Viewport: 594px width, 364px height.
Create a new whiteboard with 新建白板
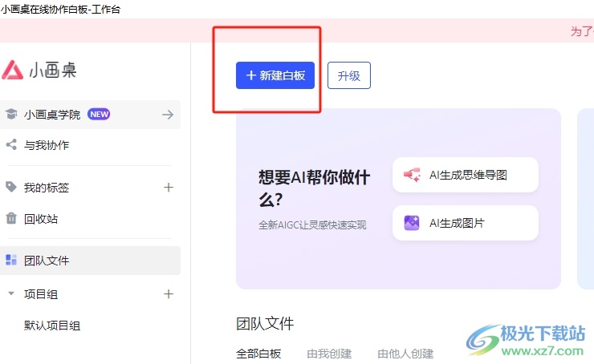(275, 75)
